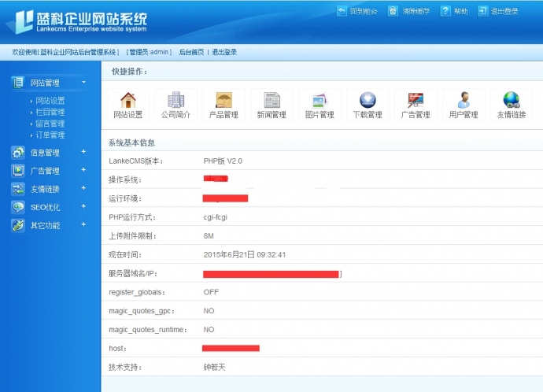Click the PHP版 V2.0 value

(223, 161)
